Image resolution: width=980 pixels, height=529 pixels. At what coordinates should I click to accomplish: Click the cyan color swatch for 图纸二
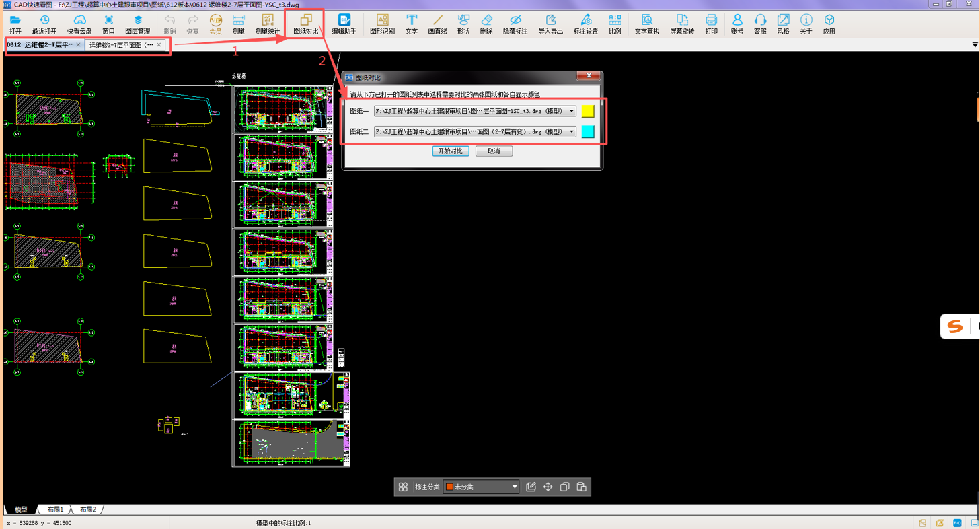(588, 132)
